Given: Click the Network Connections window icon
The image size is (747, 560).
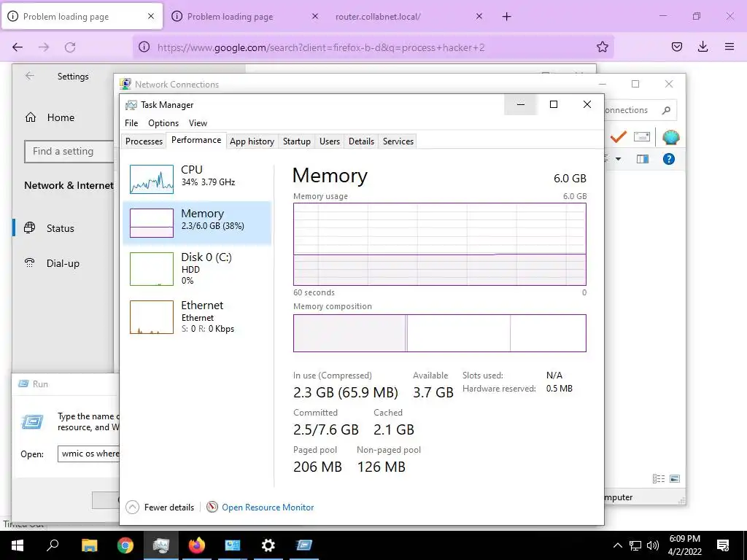Looking at the screenshot, I should click(125, 85).
